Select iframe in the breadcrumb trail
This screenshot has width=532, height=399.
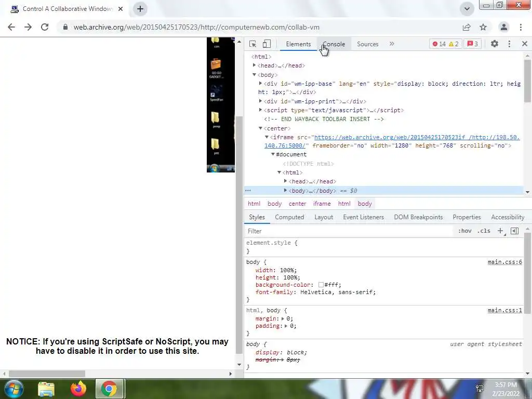pos(322,204)
